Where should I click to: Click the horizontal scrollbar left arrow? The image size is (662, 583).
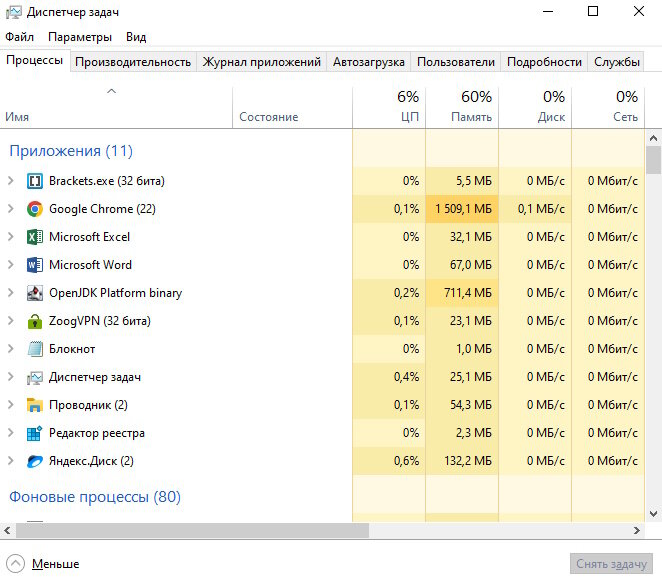pos(7,531)
